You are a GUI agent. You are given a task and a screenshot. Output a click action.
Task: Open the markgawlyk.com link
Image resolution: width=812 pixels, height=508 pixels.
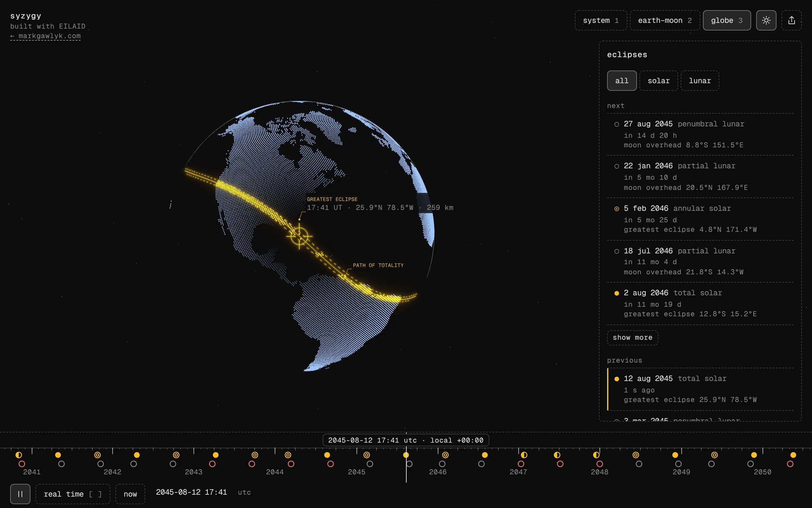(x=45, y=36)
